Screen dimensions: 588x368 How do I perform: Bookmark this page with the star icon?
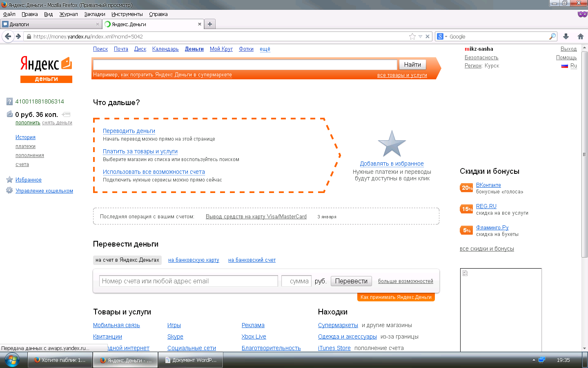(x=412, y=36)
